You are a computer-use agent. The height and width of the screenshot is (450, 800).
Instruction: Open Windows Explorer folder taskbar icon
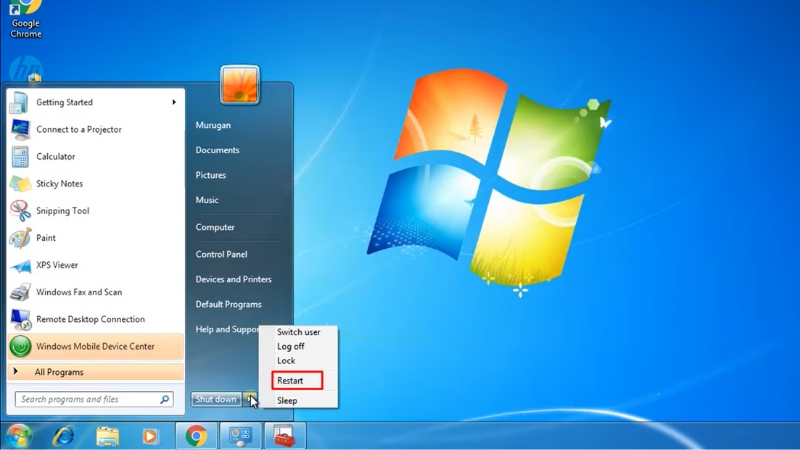click(x=107, y=437)
